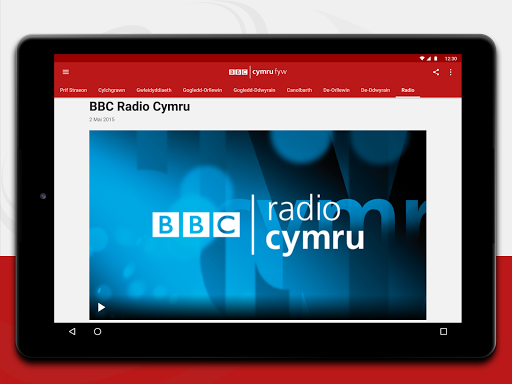Go to the De-Ddwyrain tab
512x384 pixels.
pyautogui.click(x=375, y=90)
